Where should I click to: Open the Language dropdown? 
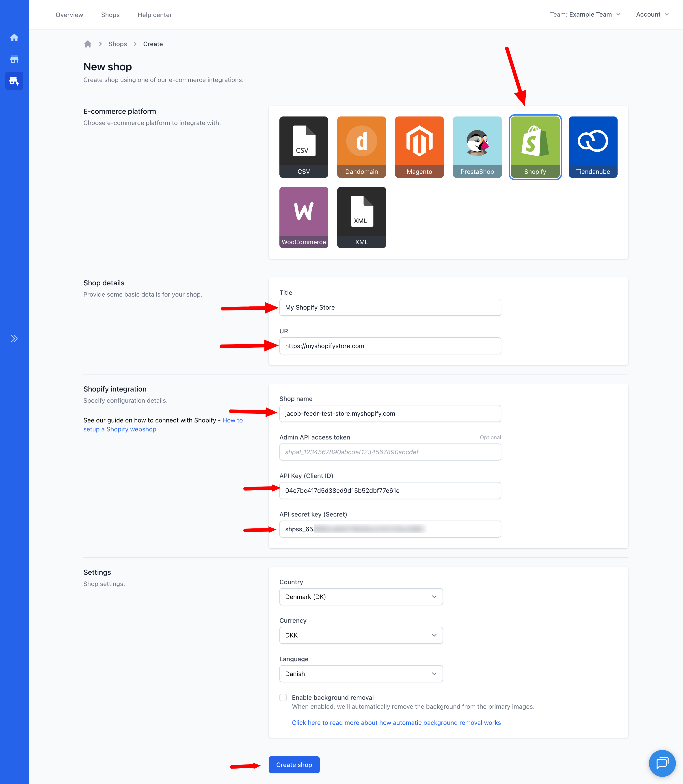pyautogui.click(x=361, y=674)
